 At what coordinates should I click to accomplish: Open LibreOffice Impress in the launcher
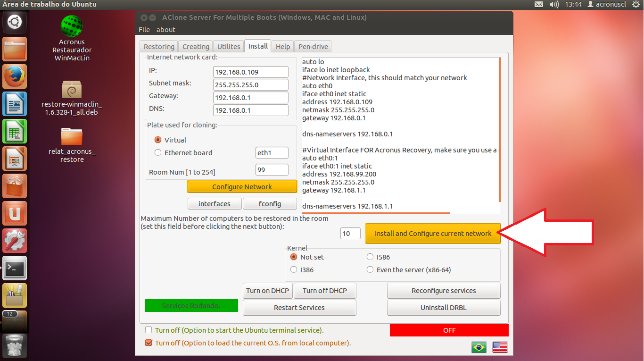point(15,159)
